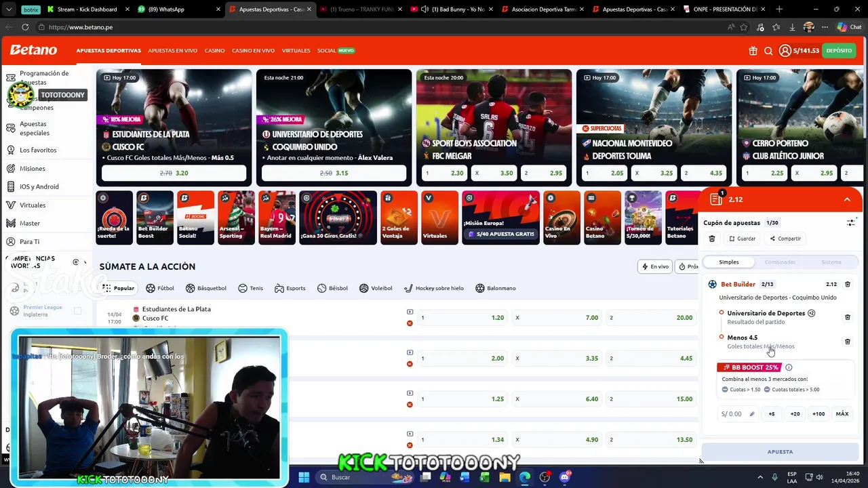Viewport: 868px width, 488px height.
Task: Select the Balonmano sport filter
Action: click(496, 288)
